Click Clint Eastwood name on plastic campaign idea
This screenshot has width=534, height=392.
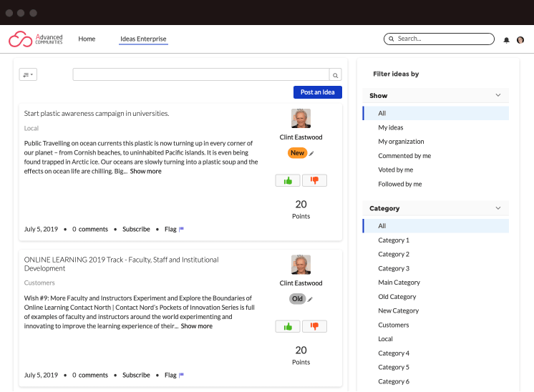point(301,137)
